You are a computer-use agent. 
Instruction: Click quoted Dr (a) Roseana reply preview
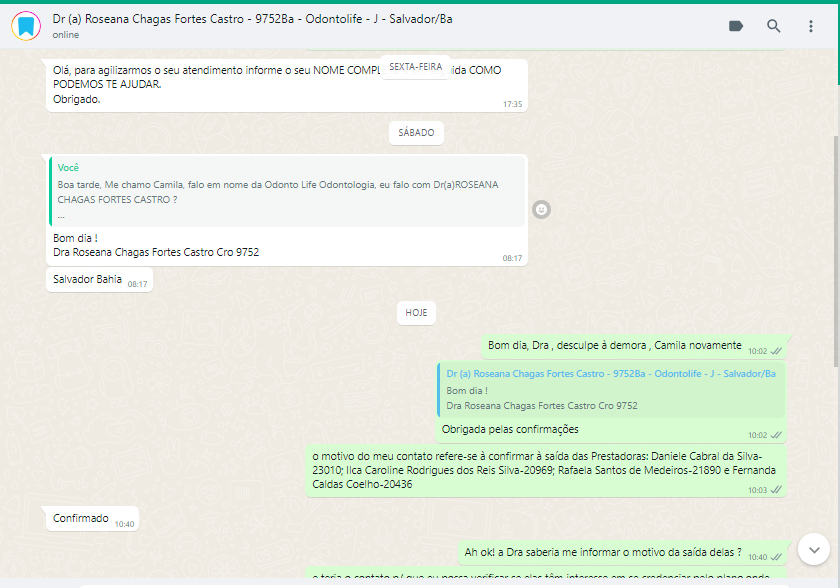611,390
